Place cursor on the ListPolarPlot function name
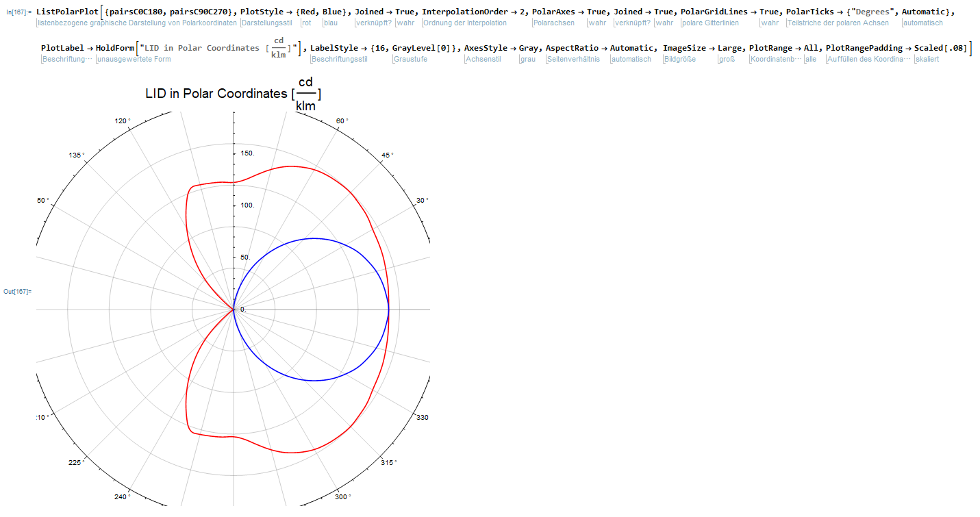The height and width of the screenshot is (517, 980). (x=67, y=12)
